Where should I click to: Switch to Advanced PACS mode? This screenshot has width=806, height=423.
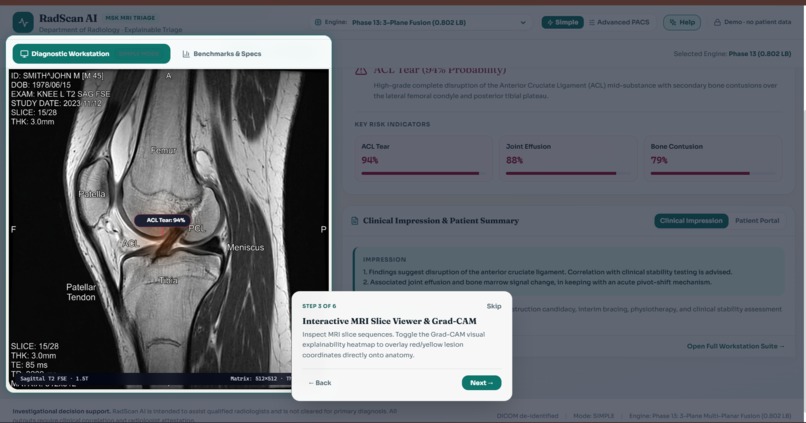(619, 22)
